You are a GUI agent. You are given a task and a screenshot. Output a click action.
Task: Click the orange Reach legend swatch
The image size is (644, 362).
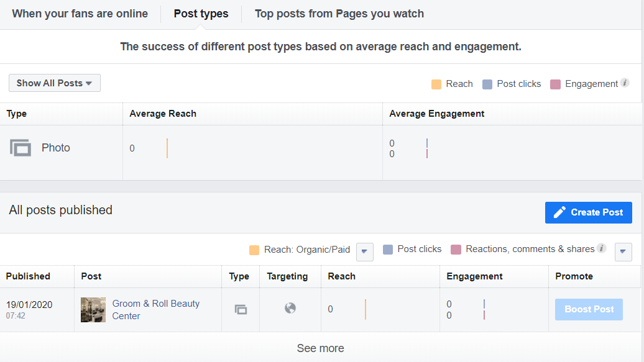(x=436, y=84)
